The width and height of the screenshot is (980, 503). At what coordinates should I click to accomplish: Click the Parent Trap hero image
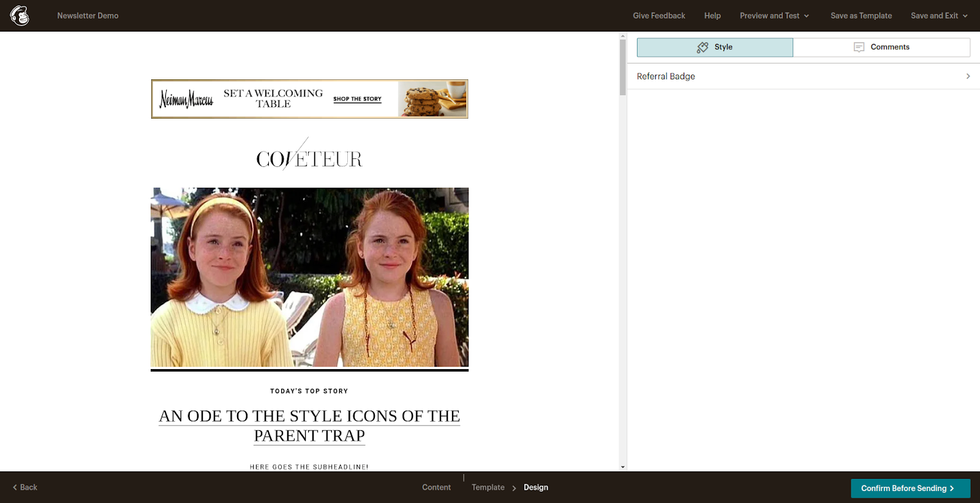pos(309,277)
